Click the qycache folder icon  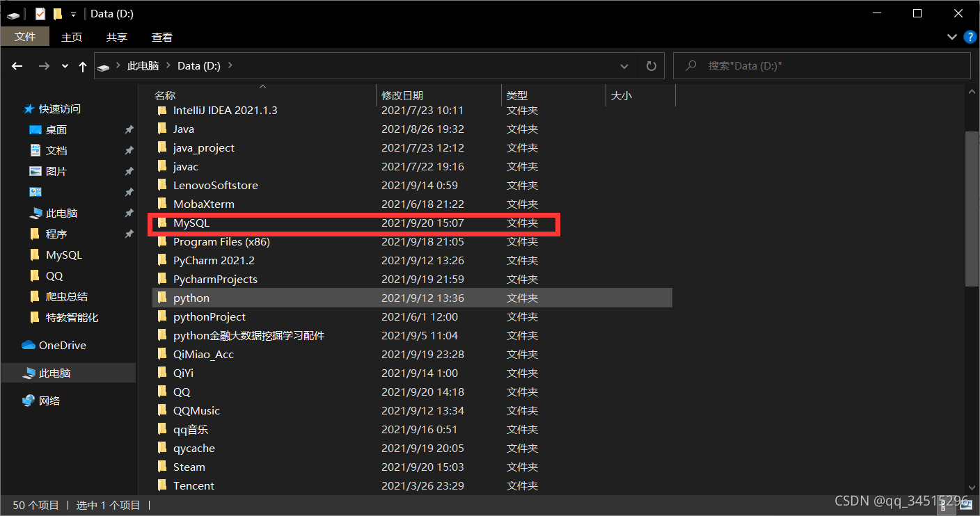click(x=162, y=448)
